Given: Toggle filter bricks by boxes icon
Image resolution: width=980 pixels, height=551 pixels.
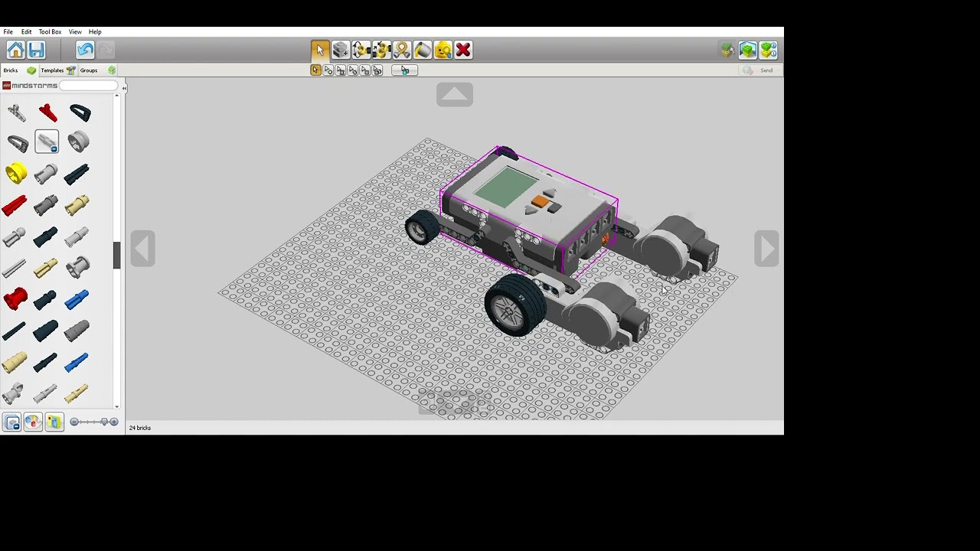Looking at the screenshot, I should coord(54,422).
